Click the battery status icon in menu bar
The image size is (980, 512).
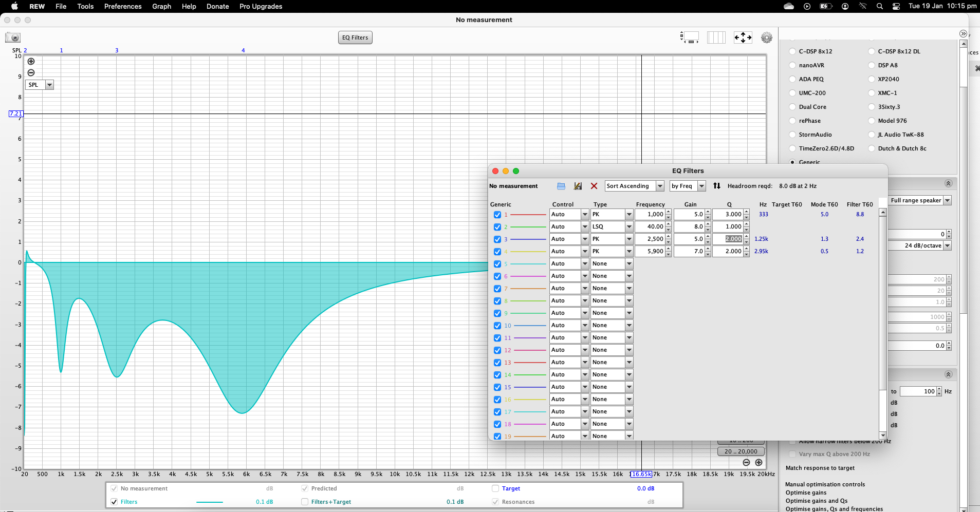(825, 6)
